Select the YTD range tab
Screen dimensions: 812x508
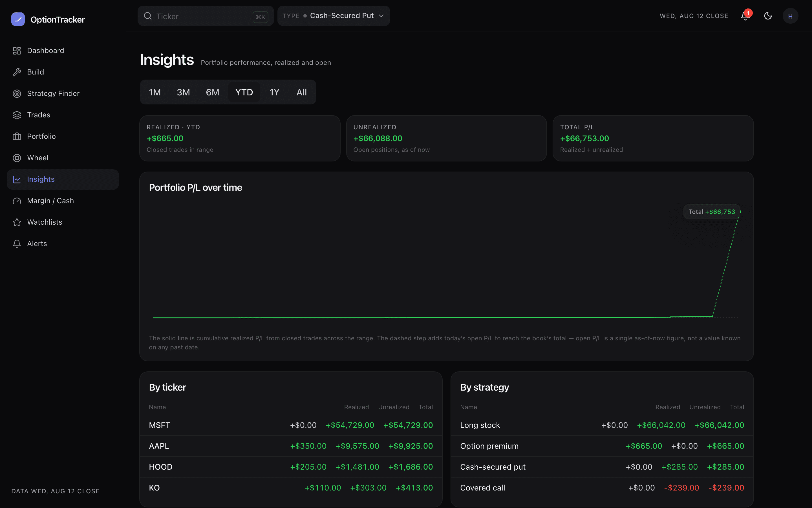point(244,92)
